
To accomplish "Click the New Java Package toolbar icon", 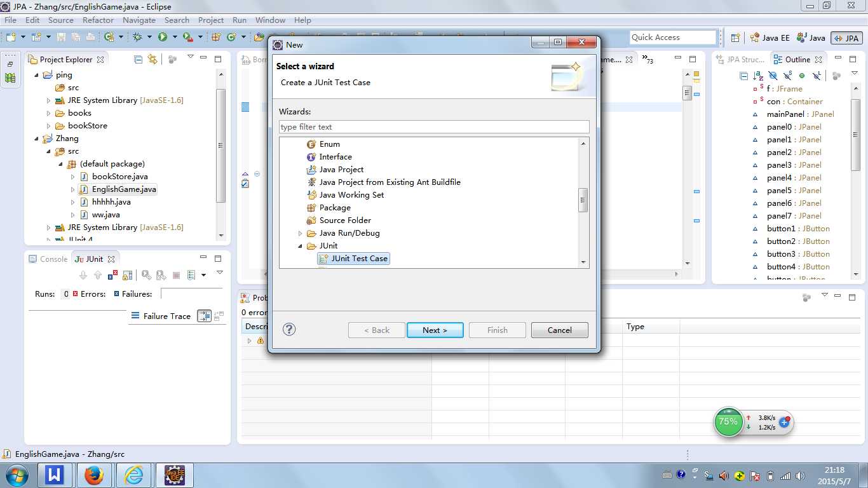I will pyautogui.click(x=217, y=37).
